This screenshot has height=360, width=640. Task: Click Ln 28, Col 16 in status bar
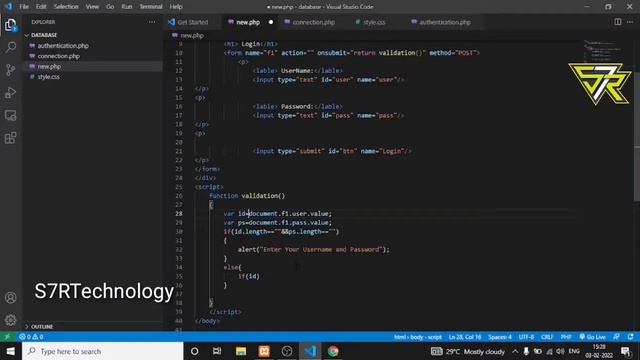pos(464,337)
